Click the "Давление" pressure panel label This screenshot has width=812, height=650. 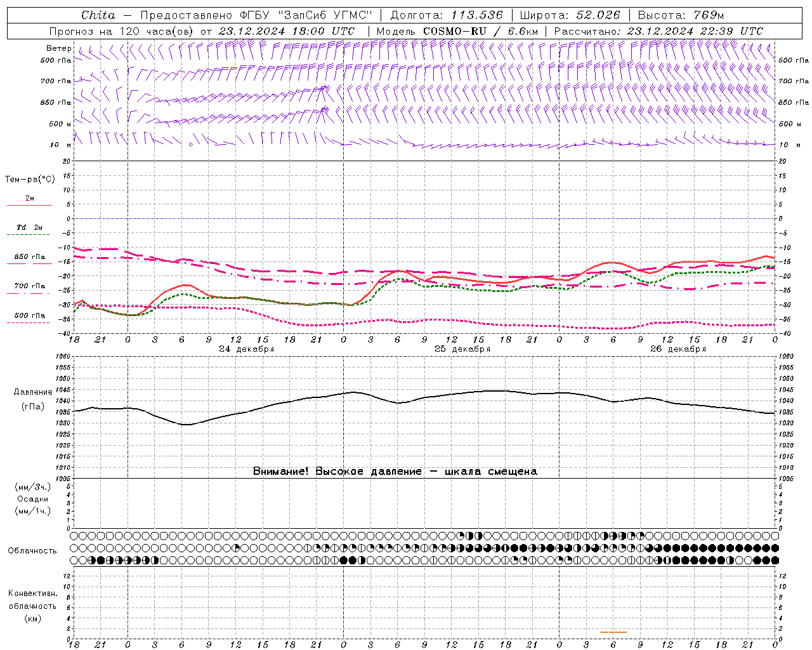[33, 392]
